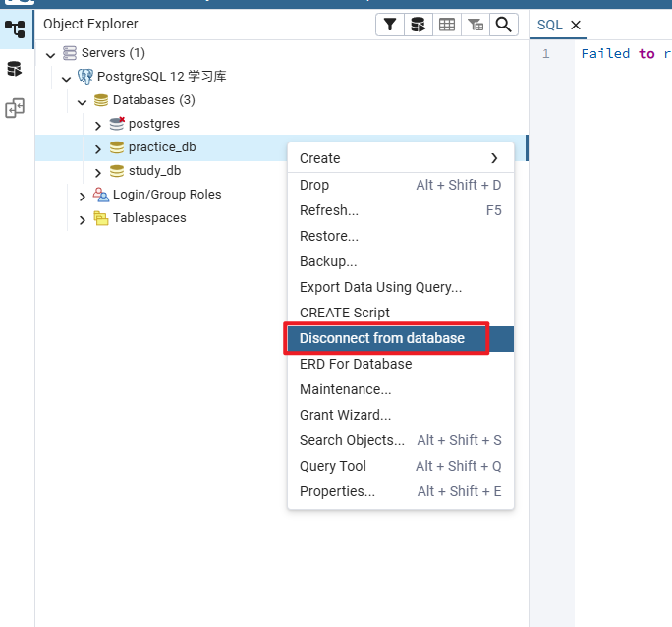Click the Login/Group Roles users icon
The height and width of the screenshot is (627, 672).
(101, 195)
